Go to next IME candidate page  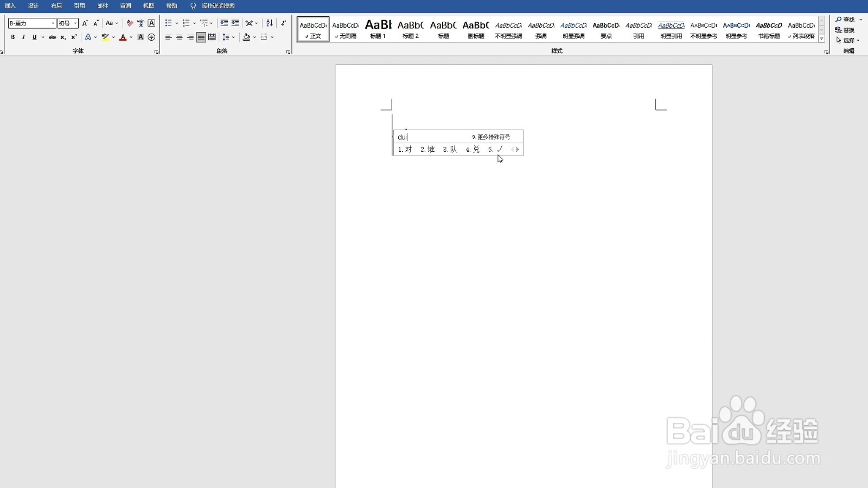coord(518,150)
